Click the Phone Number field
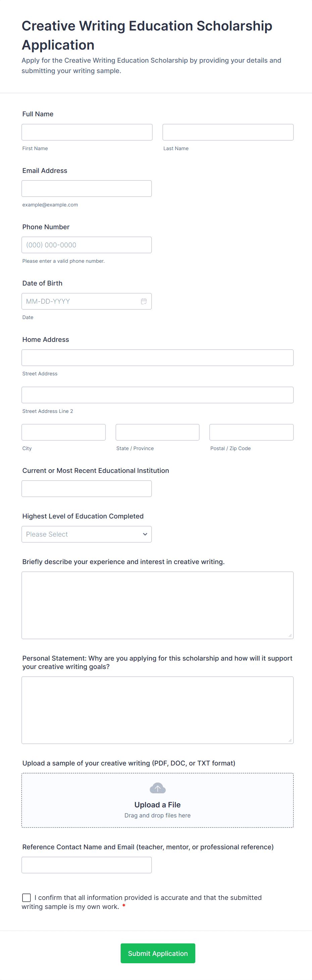Viewport: 312px width, 980px height. (87, 245)
